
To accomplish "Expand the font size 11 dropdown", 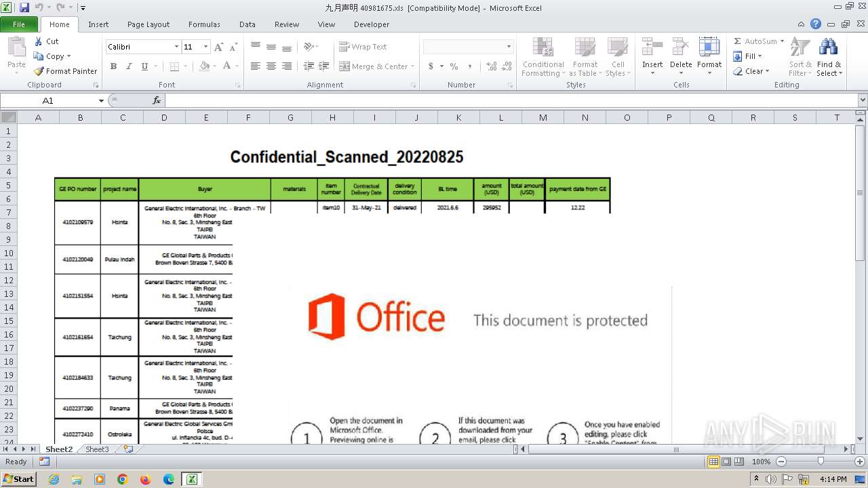I will 206,47.
